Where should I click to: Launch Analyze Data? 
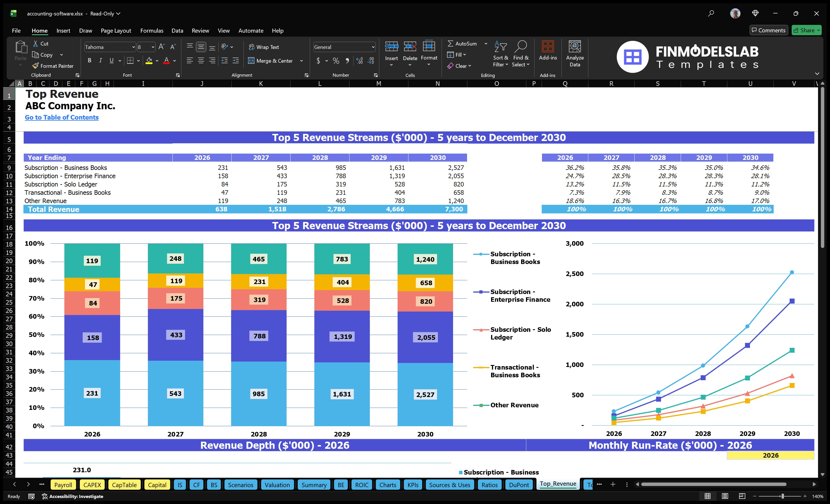575,54
